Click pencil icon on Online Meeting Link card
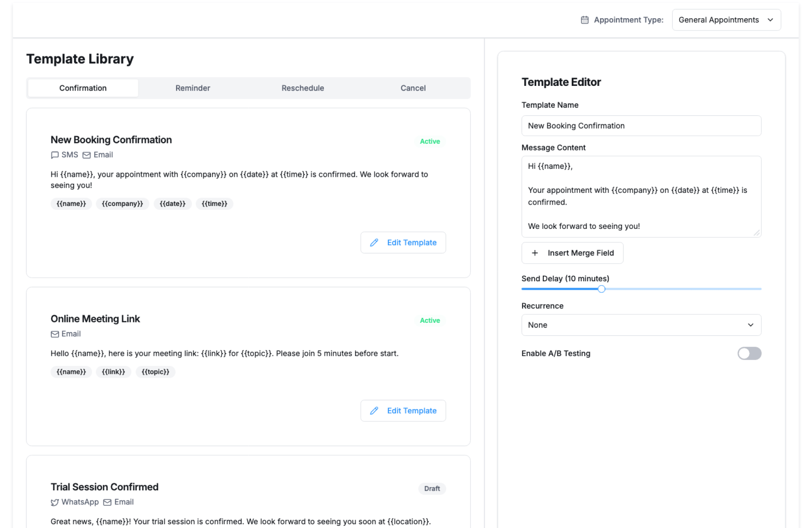Image resolution: width=812 pixels, height=528 pixels. [x=374, y=411]
